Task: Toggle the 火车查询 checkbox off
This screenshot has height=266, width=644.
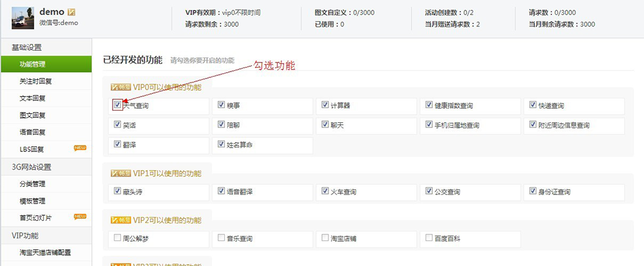Action: [x=325, y=191]
